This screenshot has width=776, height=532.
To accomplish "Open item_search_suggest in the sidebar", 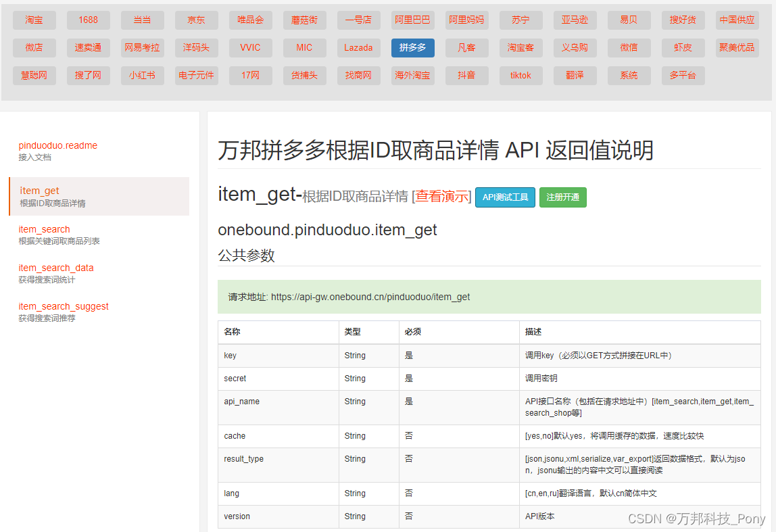I will pos(64,306).
